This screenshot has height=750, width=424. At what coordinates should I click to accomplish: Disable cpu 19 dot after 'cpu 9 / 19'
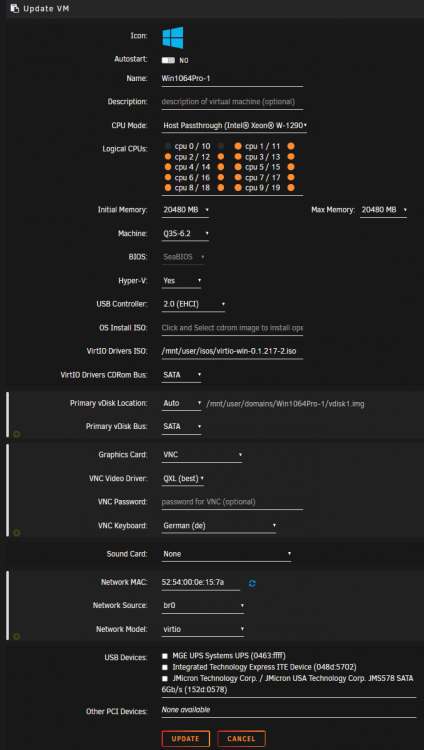pos(291,188)
